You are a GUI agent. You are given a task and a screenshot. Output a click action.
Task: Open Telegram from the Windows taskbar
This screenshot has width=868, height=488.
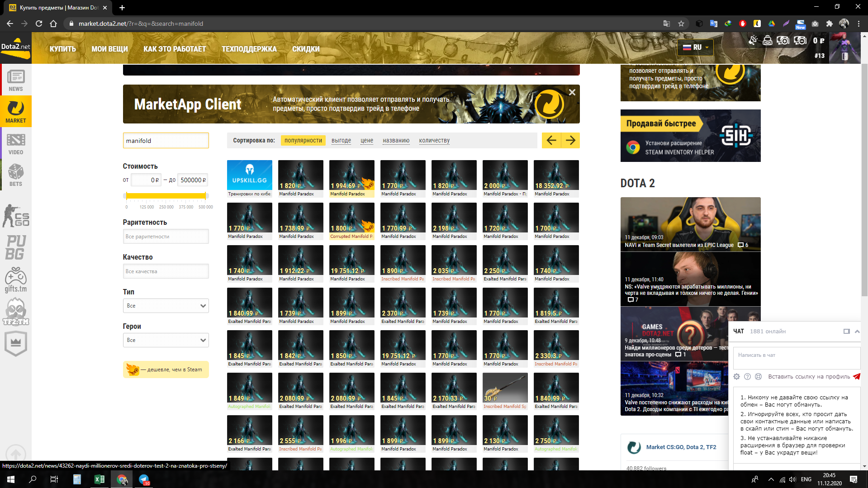[144, 479]
